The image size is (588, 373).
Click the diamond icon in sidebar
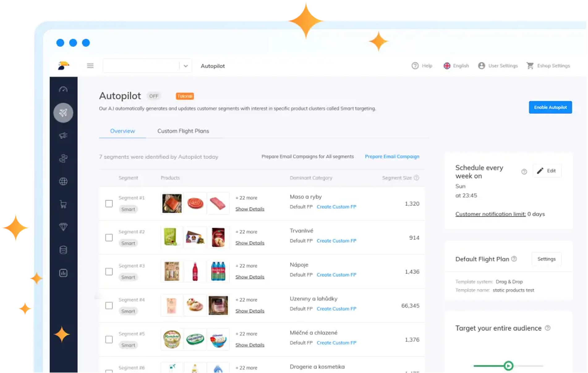pos(63,227)
